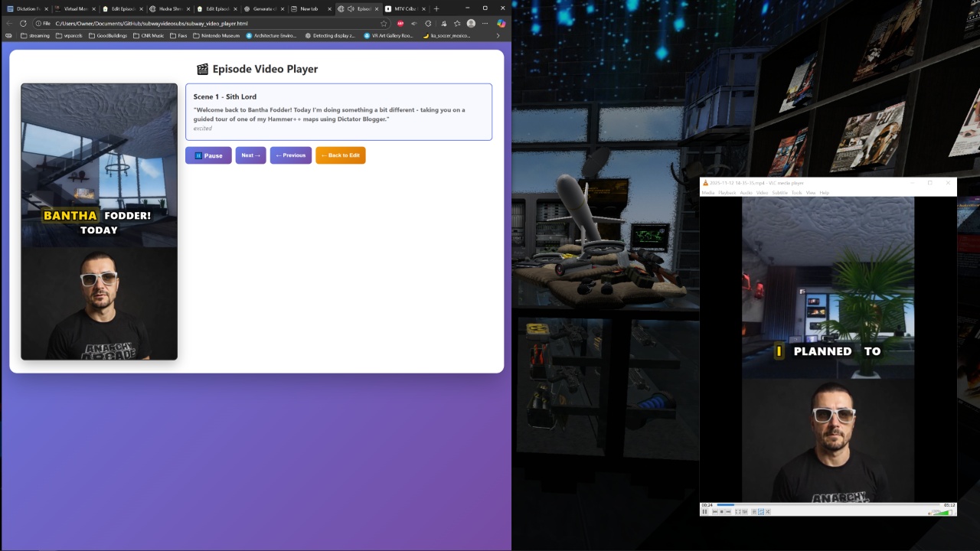The image size is (980, 551).
Task: Open the CNR Music bookmarks folder
Action: [148, 35]
